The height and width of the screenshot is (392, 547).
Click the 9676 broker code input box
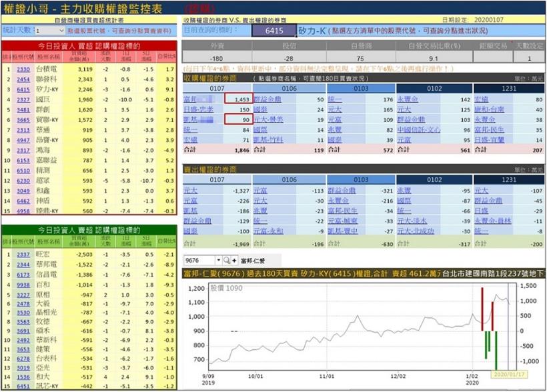coord(200,260)
